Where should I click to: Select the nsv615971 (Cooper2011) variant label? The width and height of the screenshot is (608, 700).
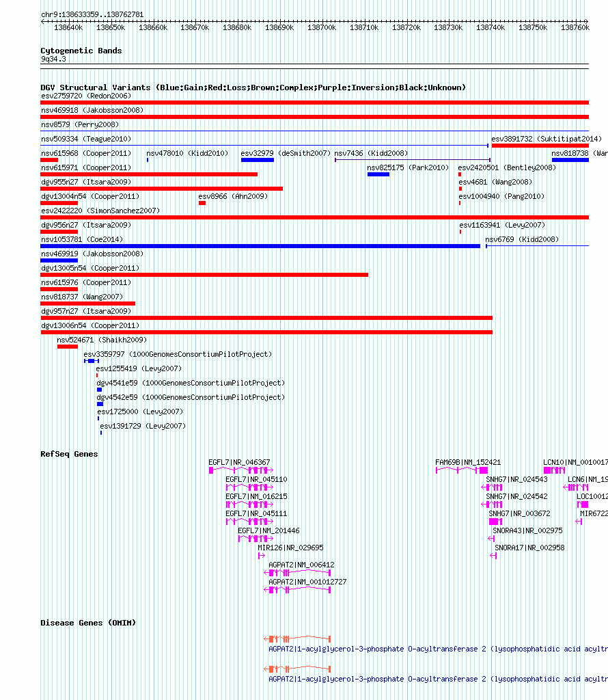click(86, 167)
